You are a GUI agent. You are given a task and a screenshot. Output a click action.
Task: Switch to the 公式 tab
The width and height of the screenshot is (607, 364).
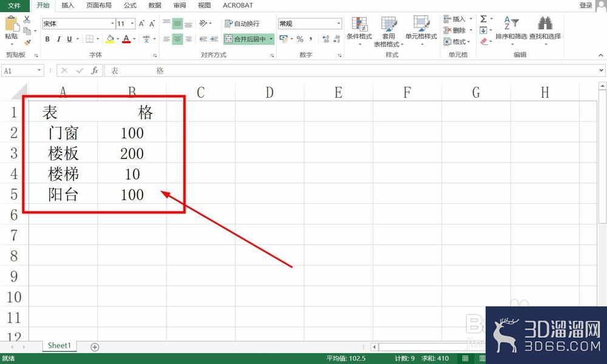click(130, 5)
